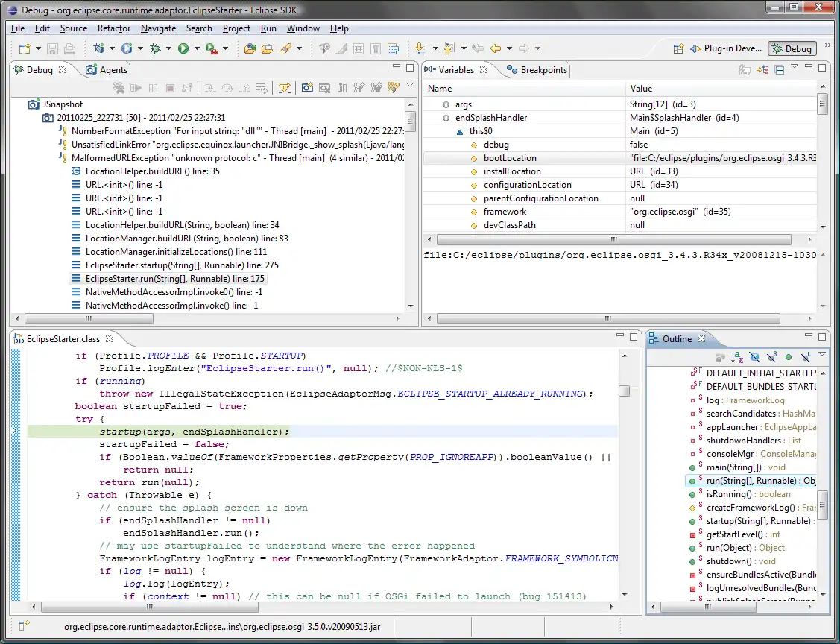840x644 pixels.
Task: Switch to the Agents tab
Action: tap(107, 69)
